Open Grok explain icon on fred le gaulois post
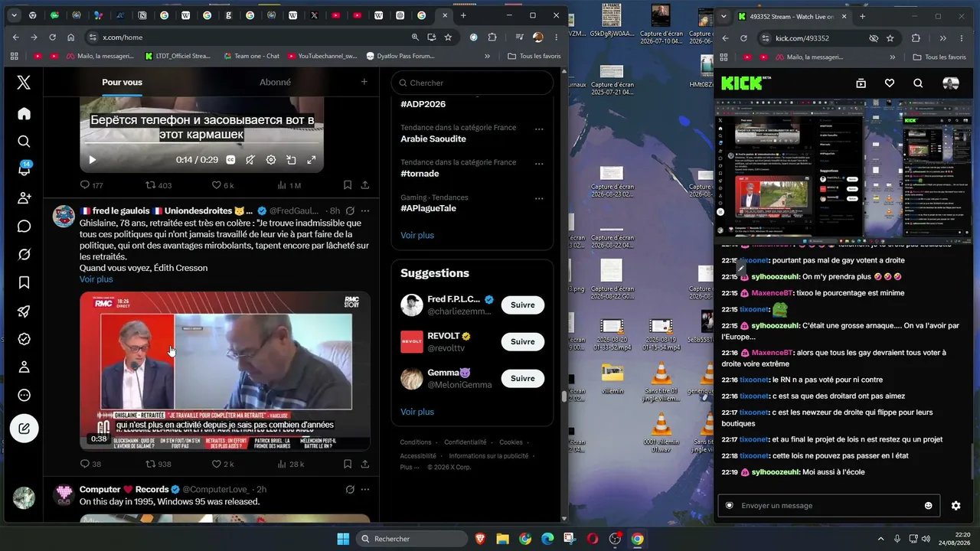This screenshot has width=980, height=551. (x=350, y=210)
